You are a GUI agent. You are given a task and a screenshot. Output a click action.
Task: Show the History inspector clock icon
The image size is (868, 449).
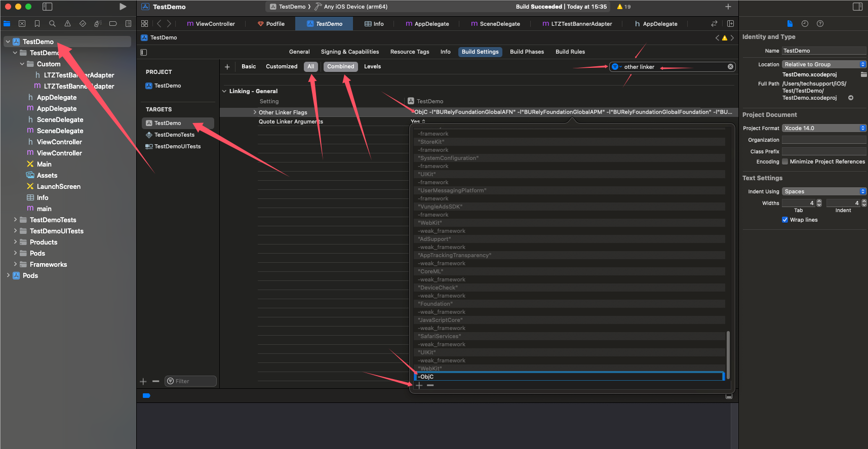click(805, 23)
